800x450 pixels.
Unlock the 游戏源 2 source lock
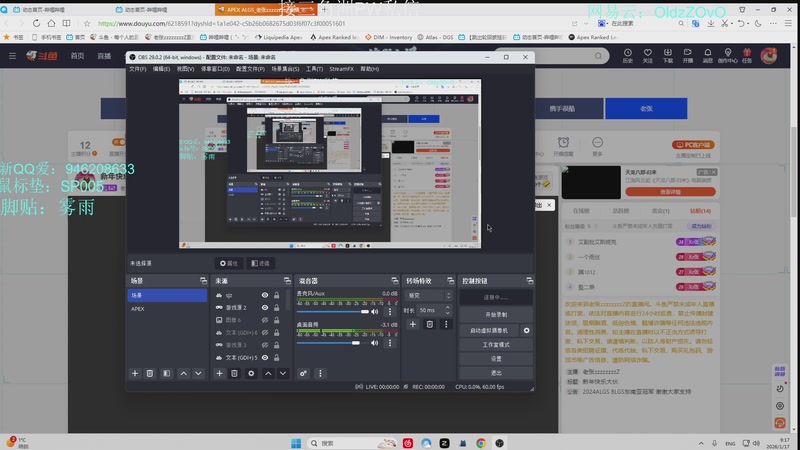point(277,308)
